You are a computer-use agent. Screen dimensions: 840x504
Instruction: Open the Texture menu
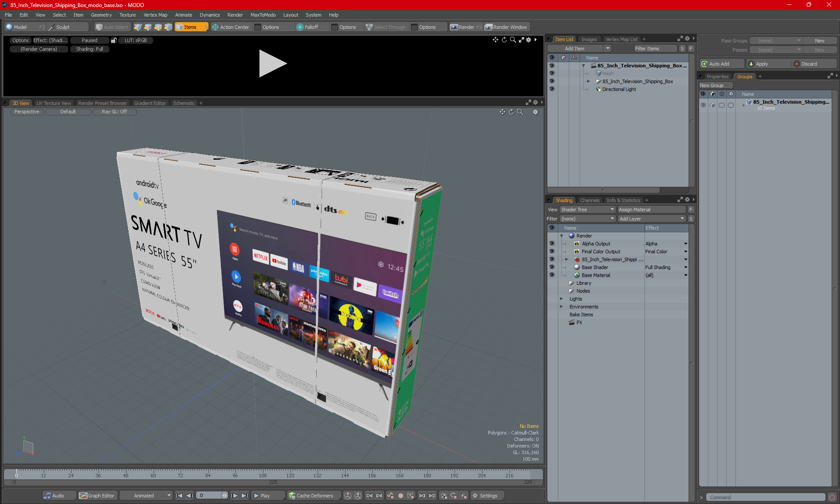[127, 15]
